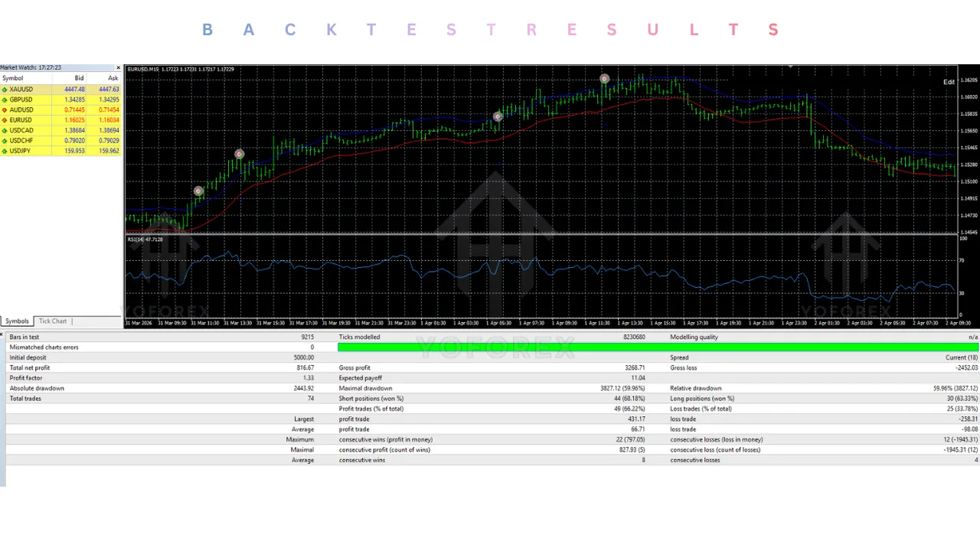980x551 pixels.
Task: Select the GBPUSD bid 1.34285
Action: pos(74,99)
